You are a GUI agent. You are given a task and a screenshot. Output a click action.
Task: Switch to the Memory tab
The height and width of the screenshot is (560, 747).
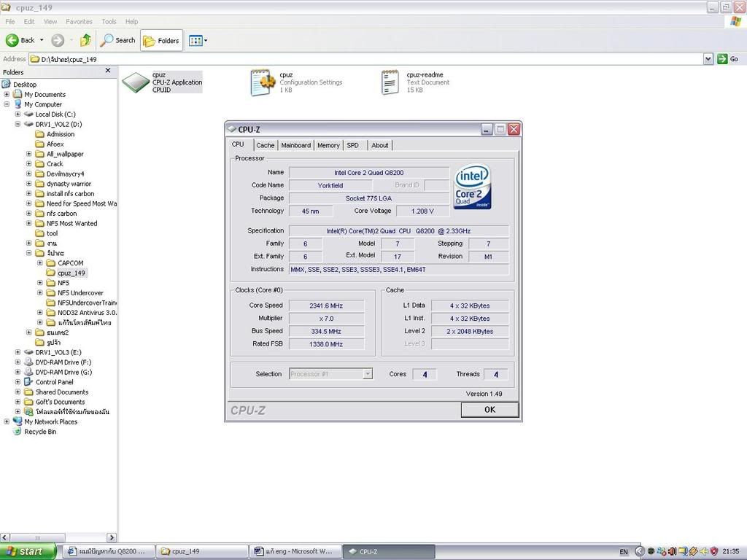[x=328, y=145]
